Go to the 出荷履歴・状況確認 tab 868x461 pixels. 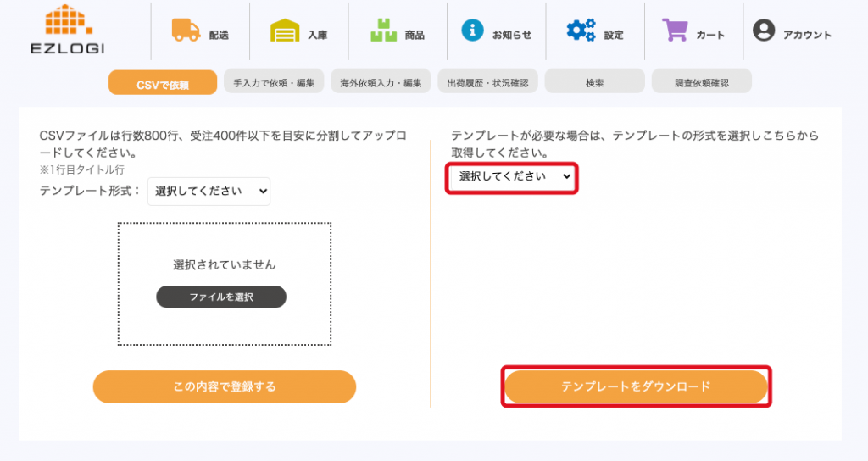click(487, 82)
